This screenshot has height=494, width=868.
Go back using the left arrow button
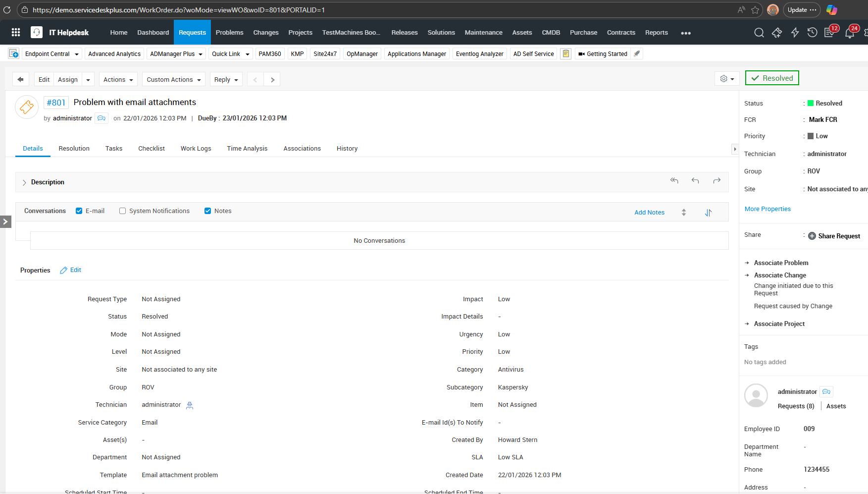(x=20, y=79)
